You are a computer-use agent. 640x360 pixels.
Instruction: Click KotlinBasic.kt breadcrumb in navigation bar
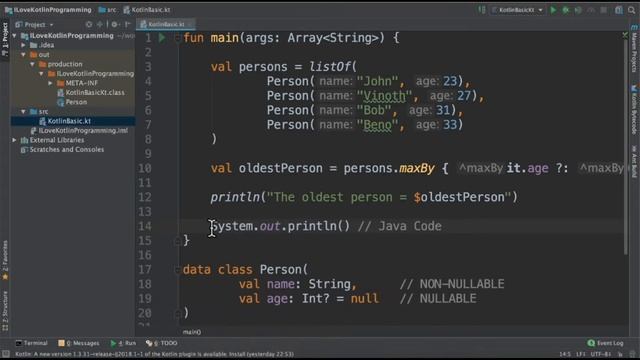tap(147, 10)
